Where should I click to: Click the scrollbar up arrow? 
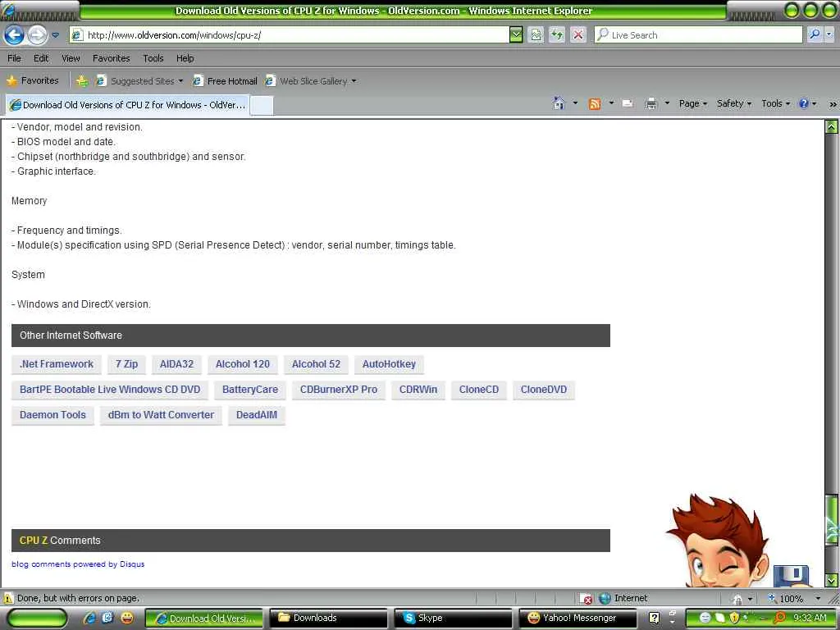coord(832,127)
